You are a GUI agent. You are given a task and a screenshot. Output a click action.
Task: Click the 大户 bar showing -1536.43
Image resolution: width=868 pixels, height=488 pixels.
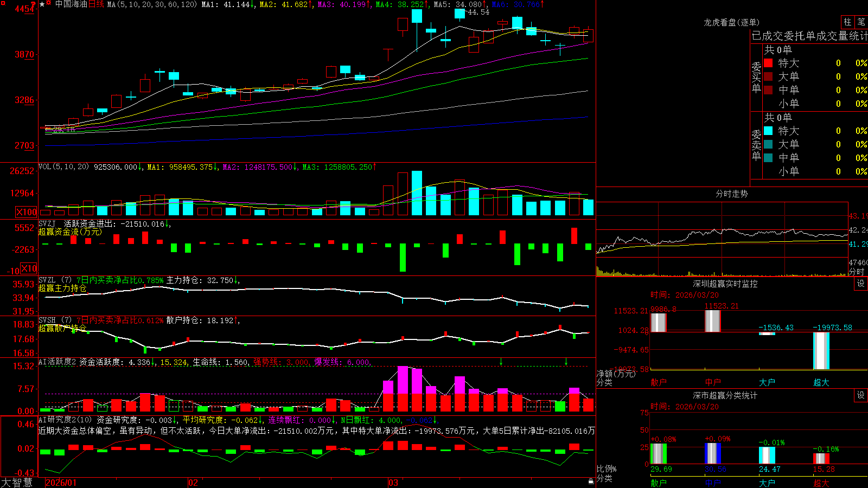(x=767, y=333)
